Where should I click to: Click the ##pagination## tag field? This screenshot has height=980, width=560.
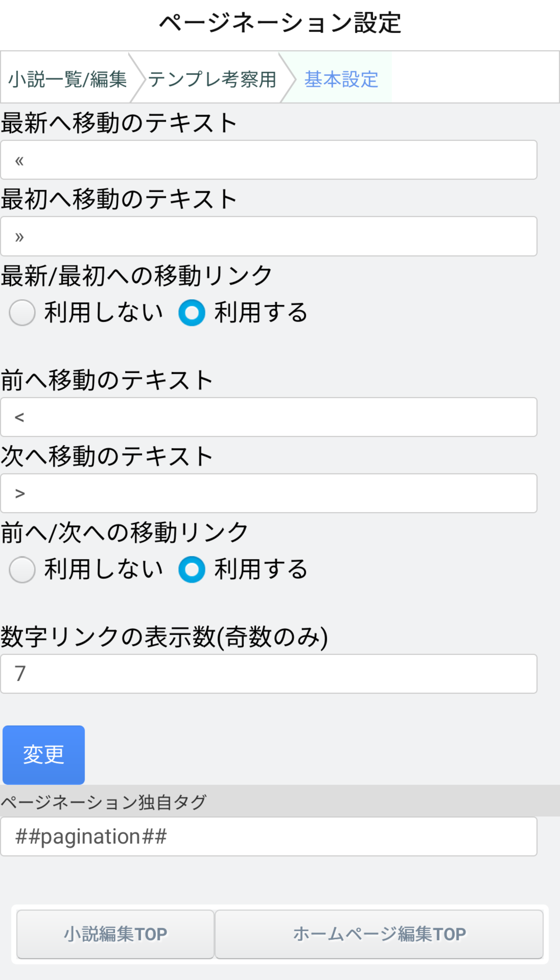click(268, 836)
